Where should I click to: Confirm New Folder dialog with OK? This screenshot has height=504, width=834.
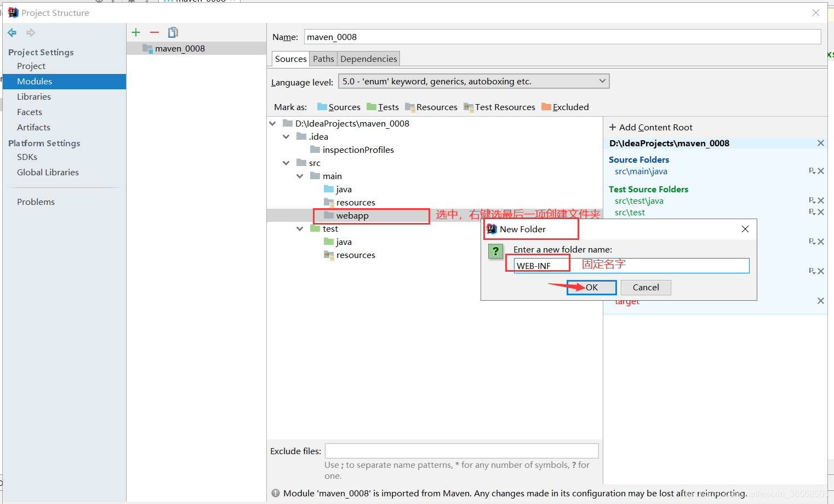pyautogui.click(x=592, y=288)
